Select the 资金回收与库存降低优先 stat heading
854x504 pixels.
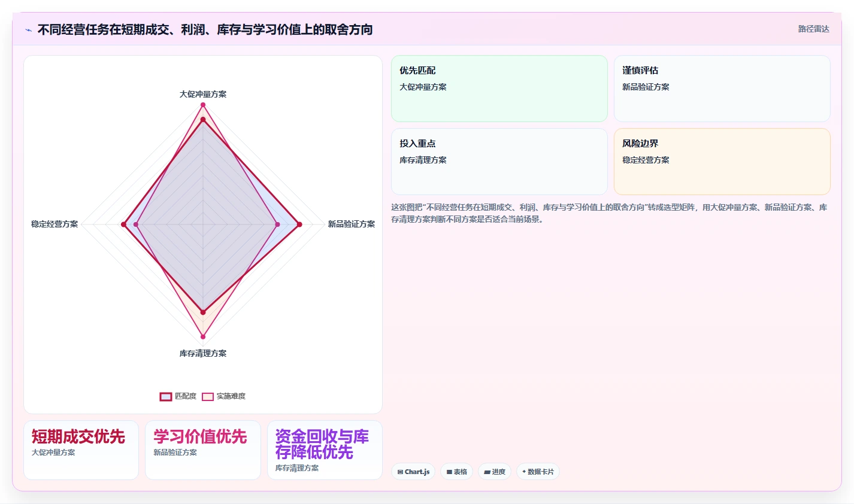pos(322,444)
